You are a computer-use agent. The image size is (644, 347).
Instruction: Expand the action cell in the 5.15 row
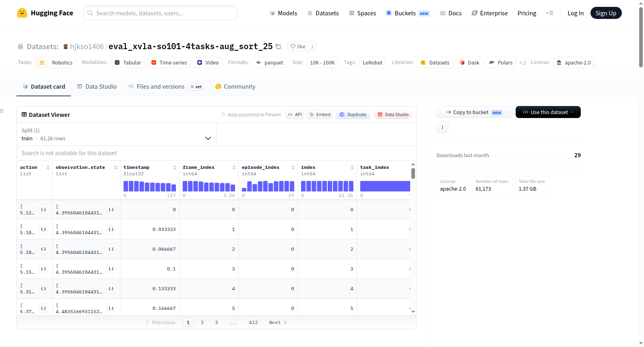[x=43, y=269]
